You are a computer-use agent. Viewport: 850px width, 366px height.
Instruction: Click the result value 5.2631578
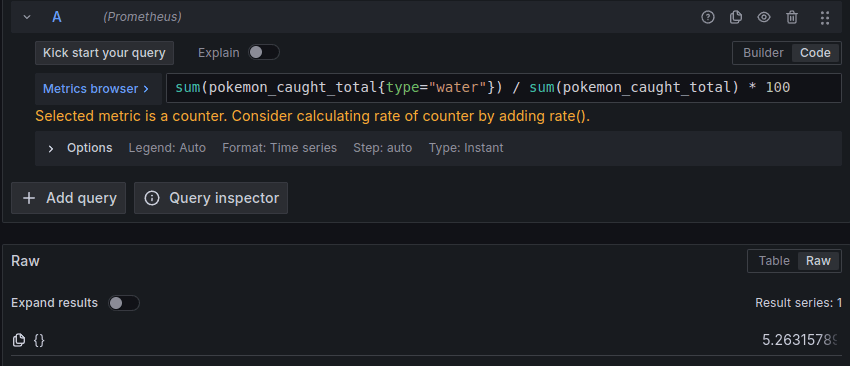point(800,341)
